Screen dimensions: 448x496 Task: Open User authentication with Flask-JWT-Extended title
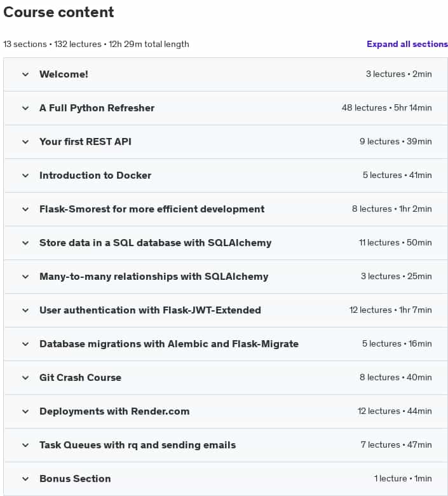[x=150, y=310]
